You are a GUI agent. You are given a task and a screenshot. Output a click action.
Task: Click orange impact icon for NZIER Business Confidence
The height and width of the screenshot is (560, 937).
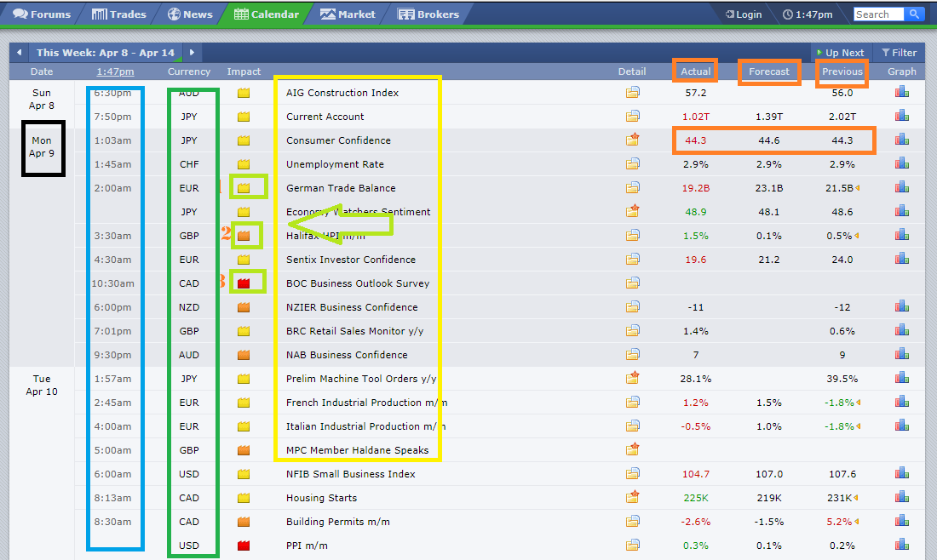pyautogui.click(x=244, y=307)
